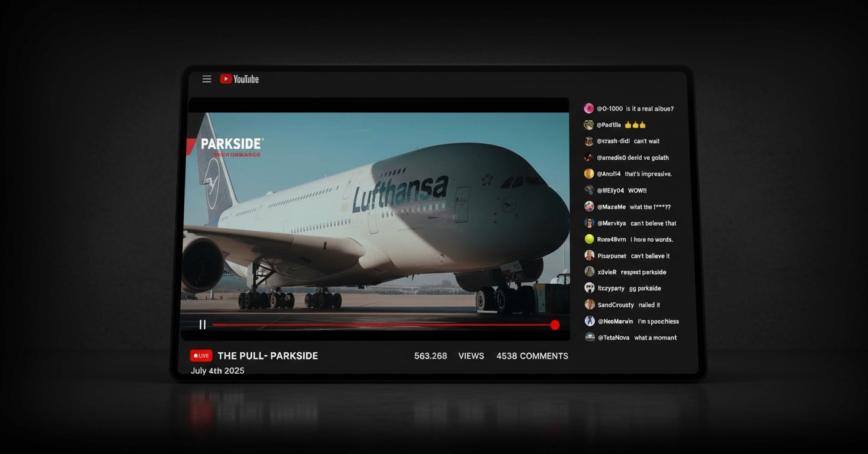Click avatar of @Padtlla in chat
The image size is (868, 454).
coord(589,125)
